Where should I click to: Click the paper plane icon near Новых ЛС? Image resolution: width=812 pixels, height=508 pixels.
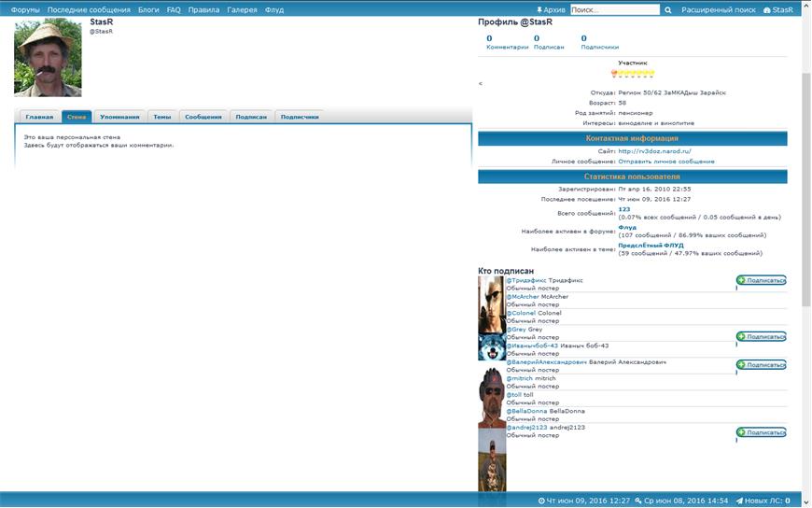[739, 501]
